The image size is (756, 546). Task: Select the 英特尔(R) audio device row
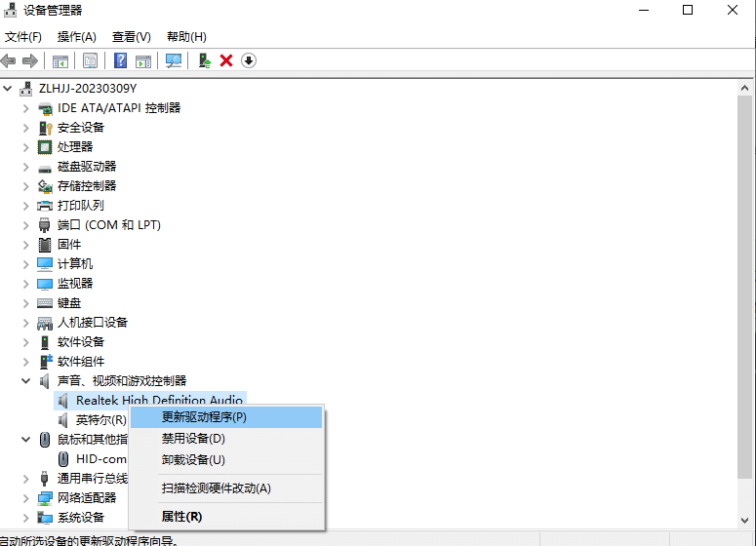[x=100, y=420]
